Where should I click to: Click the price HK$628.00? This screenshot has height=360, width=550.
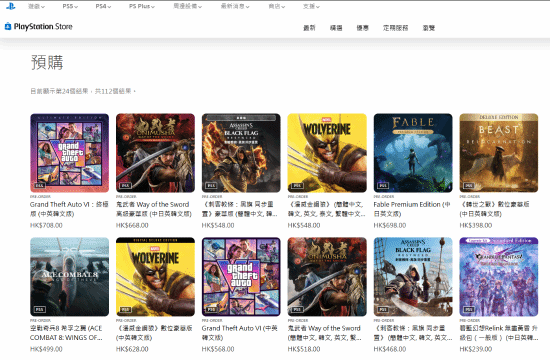132,349
